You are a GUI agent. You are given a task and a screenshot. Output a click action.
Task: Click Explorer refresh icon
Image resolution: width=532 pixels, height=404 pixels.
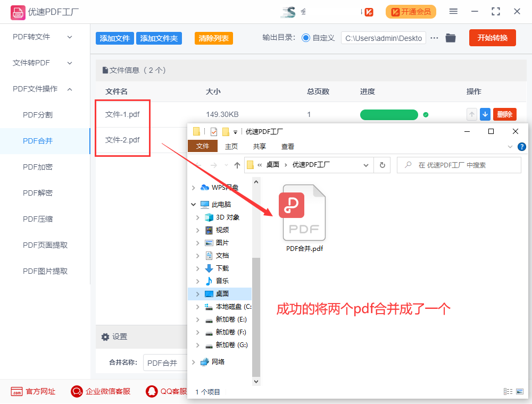[383, 165]
